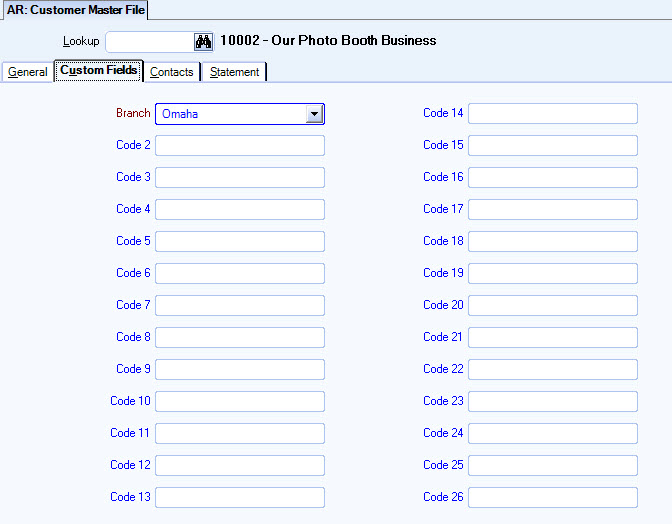672x524 pixels.
Task: Select the Custom Fields tab
Action: [x=99, y=71]
